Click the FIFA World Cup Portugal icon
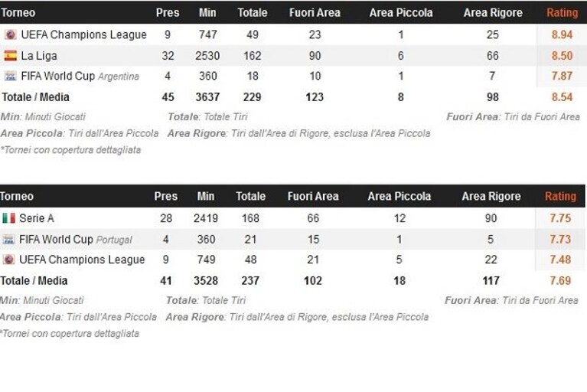587x392 pixels. 8,239
